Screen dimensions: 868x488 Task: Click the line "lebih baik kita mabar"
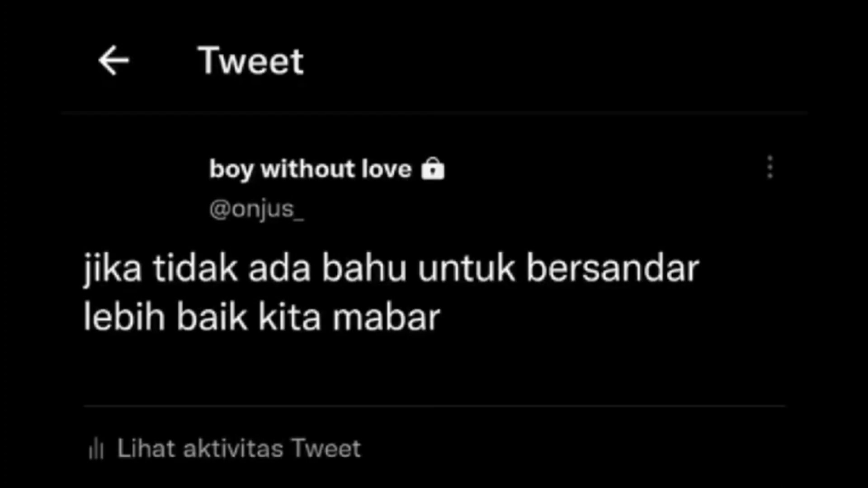click(262, 317)
